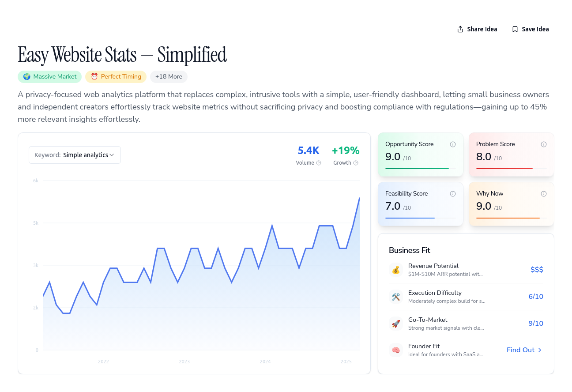Screen dimensions: 572x392
Task: Click the Find Out chevron arrow
Action: point(540,350)
